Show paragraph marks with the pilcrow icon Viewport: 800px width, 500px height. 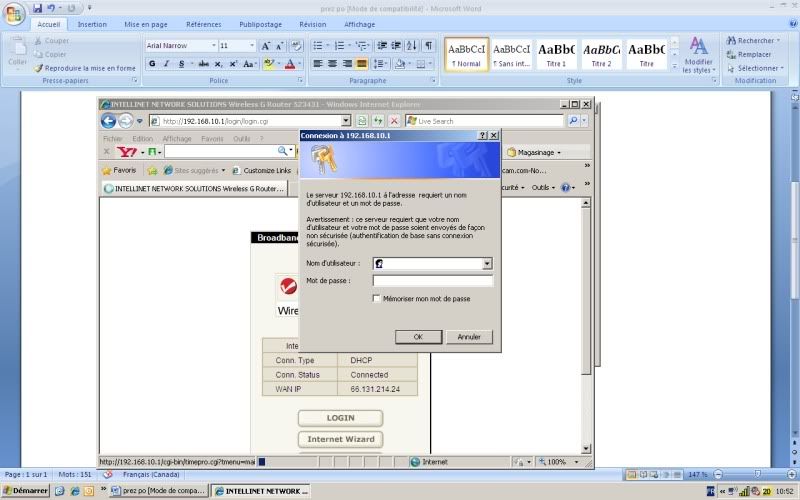[428, 46]
